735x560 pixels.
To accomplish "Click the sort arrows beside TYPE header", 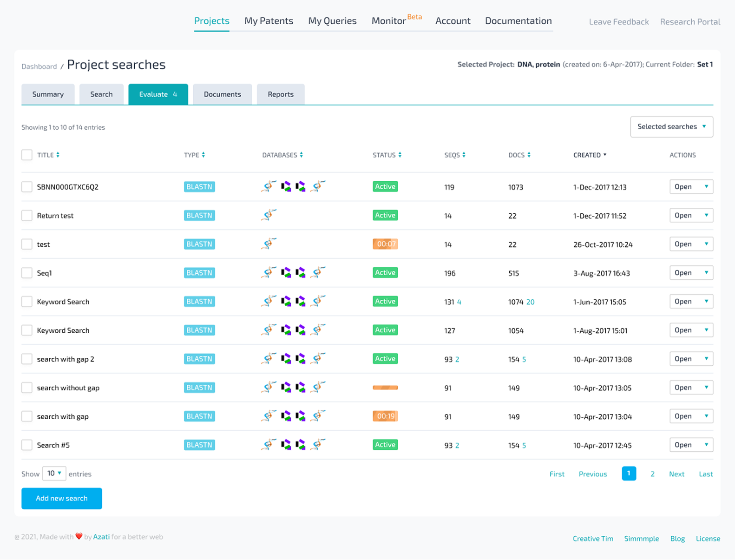I will click(203, 155).
